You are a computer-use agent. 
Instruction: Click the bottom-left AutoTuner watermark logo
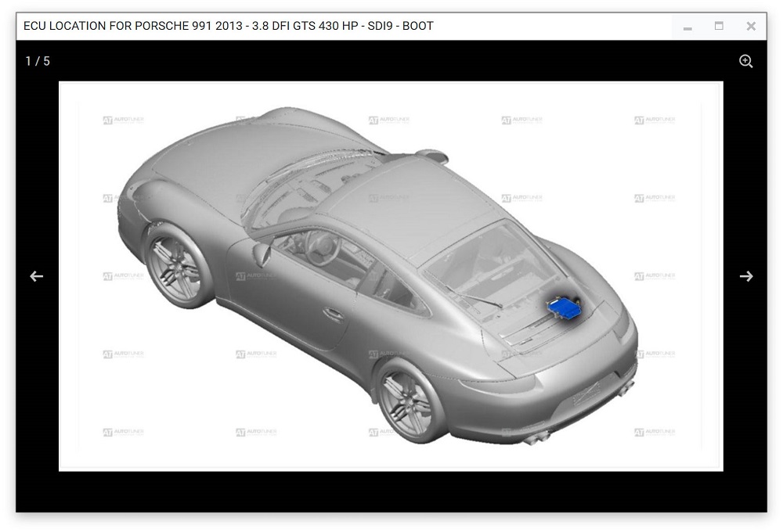tap(123, 432)
